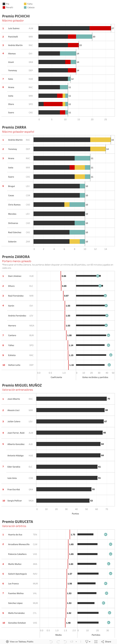Screen dimensions: 117x644
Task: Expand the download dropdown arrow
Action: (90, 641)
